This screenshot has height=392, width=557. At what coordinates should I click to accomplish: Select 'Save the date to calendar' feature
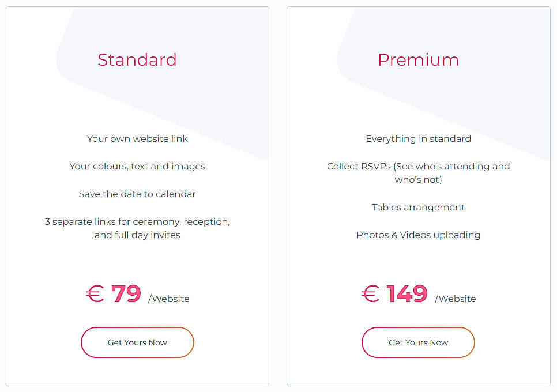click(137, 194)
